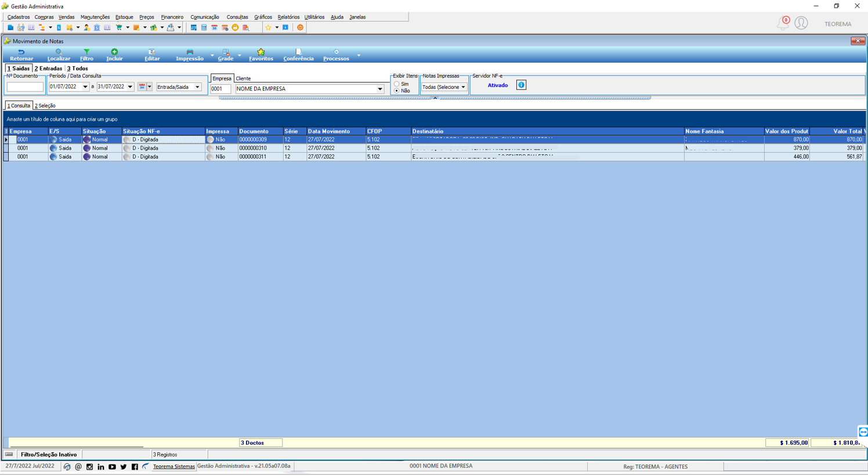Image resolution: width=868 pixels, height=476 pixels.
Task: Switch to the 2 Entradas tab
Action: (48, 68)
